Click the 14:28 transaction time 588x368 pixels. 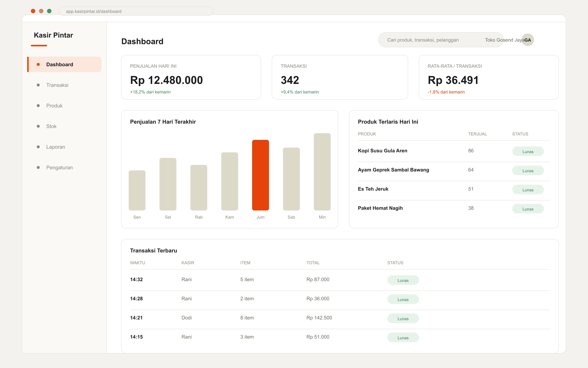136,299
